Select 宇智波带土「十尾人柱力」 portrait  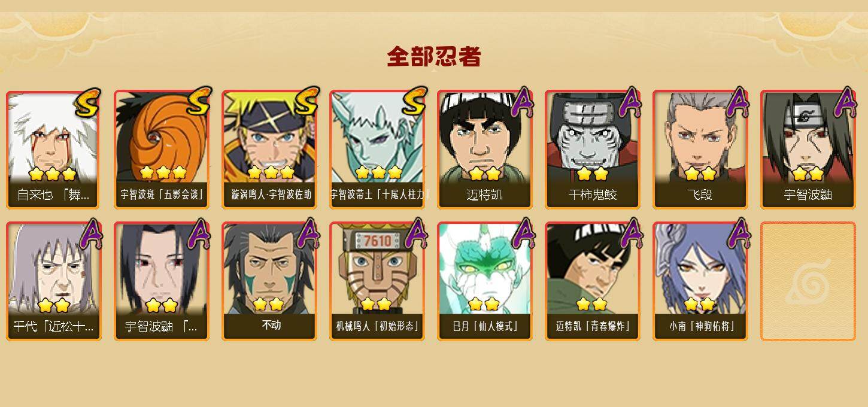(377, 150)
